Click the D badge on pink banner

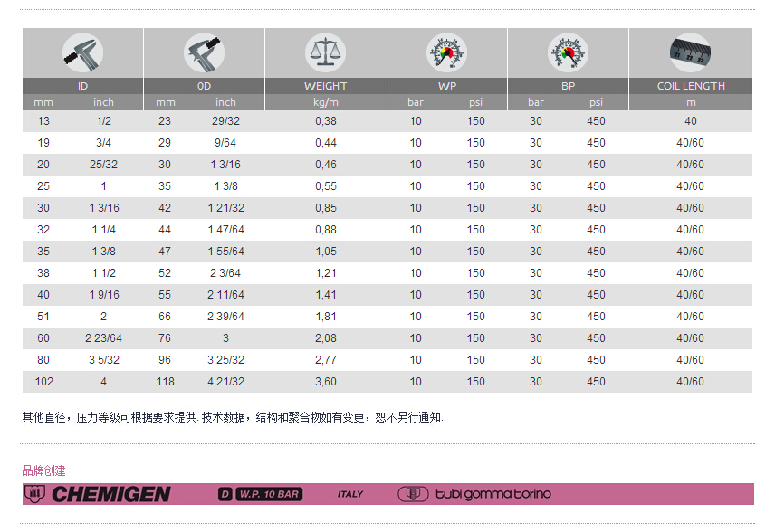[x=225, y=494]
